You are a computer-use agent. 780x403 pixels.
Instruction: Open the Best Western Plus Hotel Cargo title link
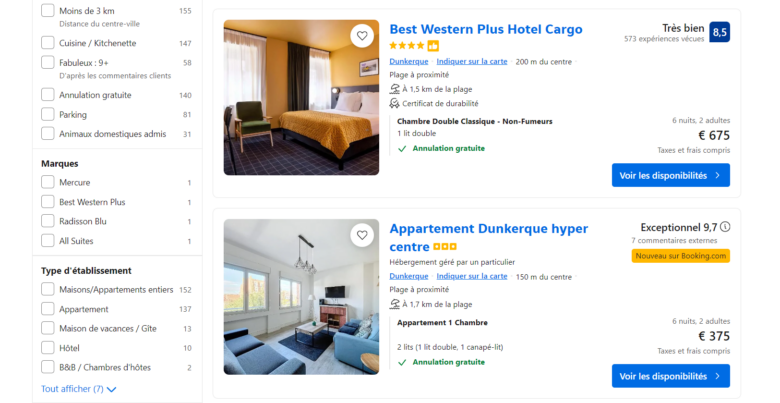click(486, 29)
